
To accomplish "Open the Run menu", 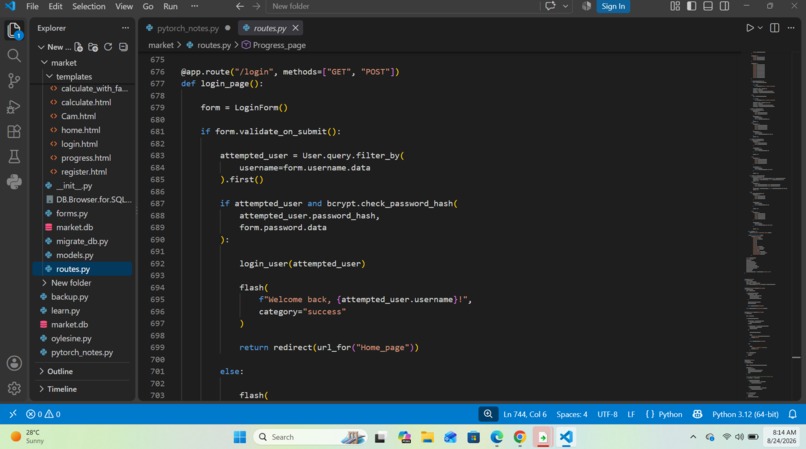I will coord(170,6).
